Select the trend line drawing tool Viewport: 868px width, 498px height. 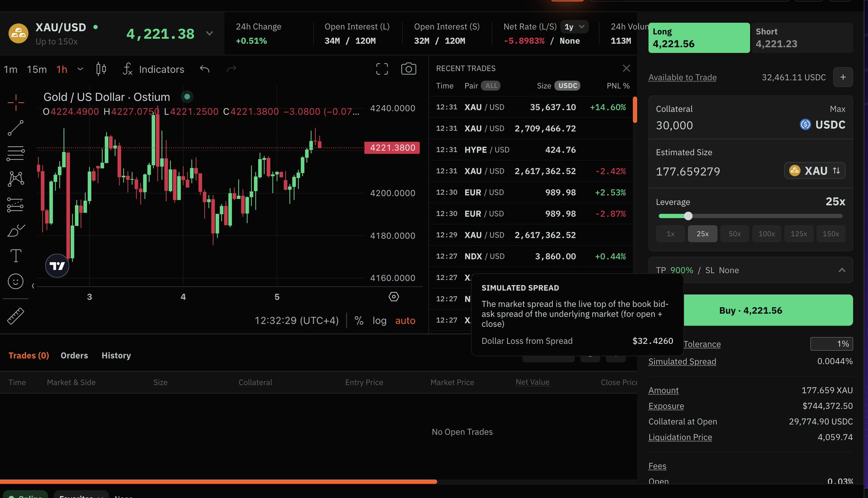point(16,128)
